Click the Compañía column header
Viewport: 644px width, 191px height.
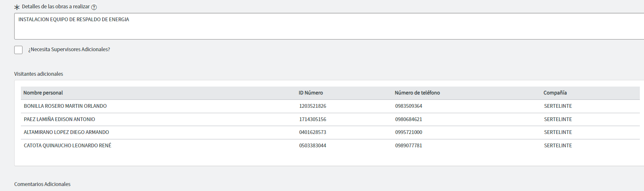coord(555,93)
